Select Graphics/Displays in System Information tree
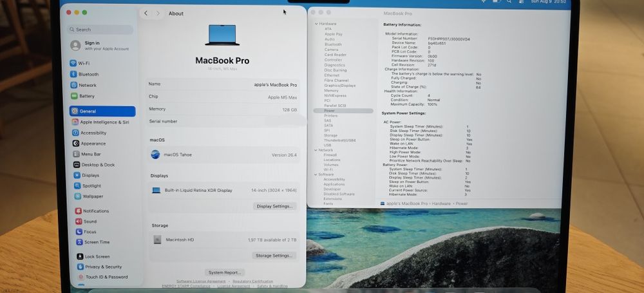The image size is (644, 293). (x=339, y=86)
